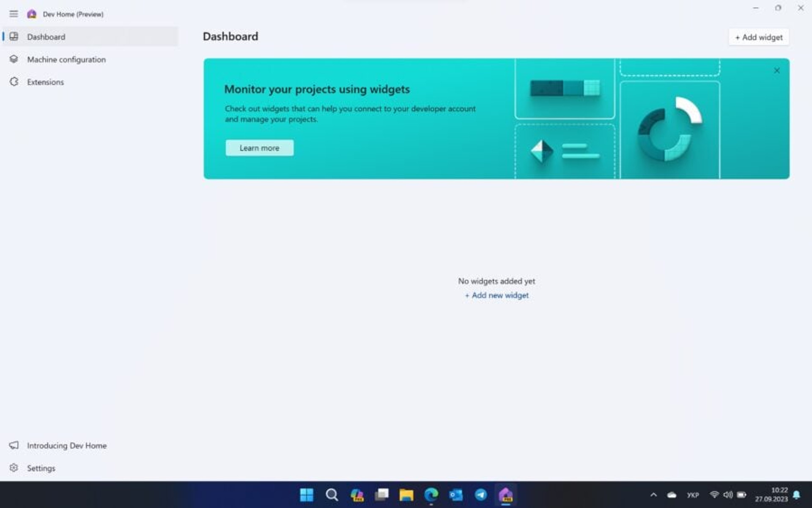Screen dimensions: 812x508
Task: Close the Dev Home window
Action: pyautogui.click(x=801, y=8)
